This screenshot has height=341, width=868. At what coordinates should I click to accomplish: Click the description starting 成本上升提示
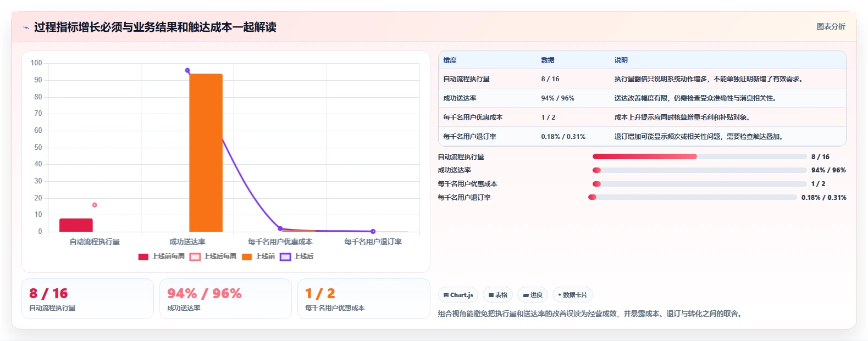(683, 118)
